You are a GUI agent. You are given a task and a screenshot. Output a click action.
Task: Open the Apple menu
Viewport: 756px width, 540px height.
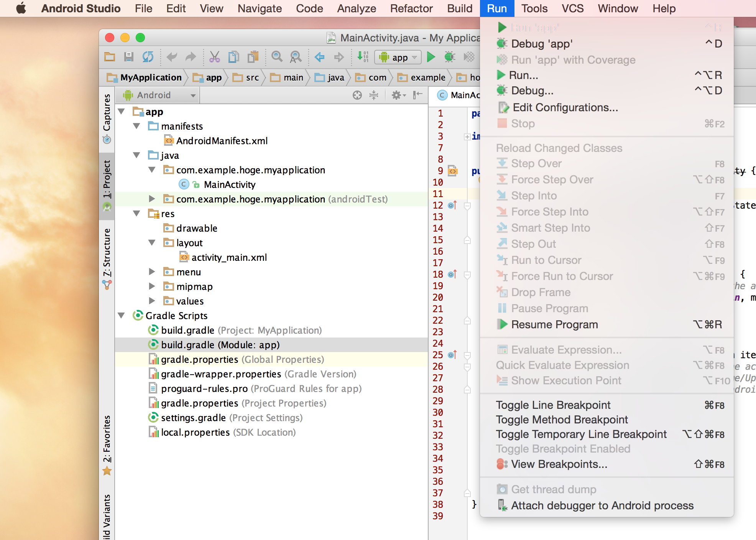[21, 8]
